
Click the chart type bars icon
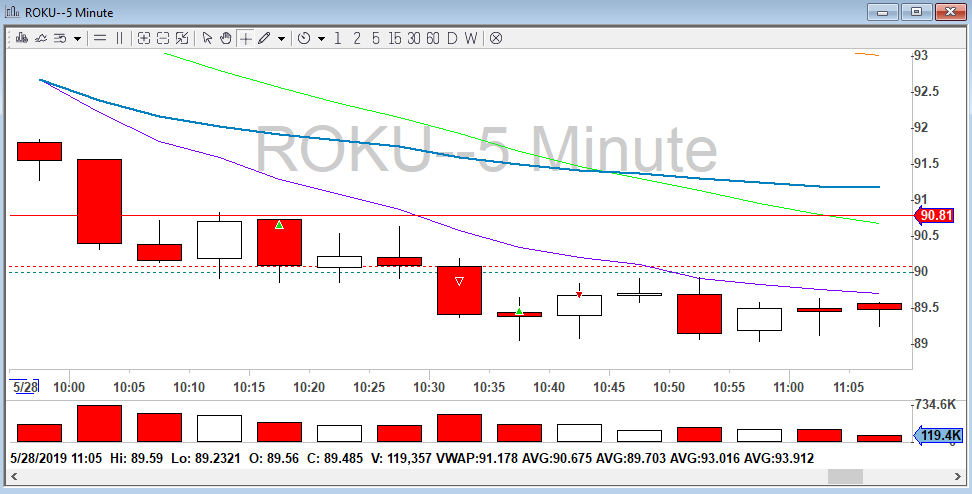[x=22, y=38]
